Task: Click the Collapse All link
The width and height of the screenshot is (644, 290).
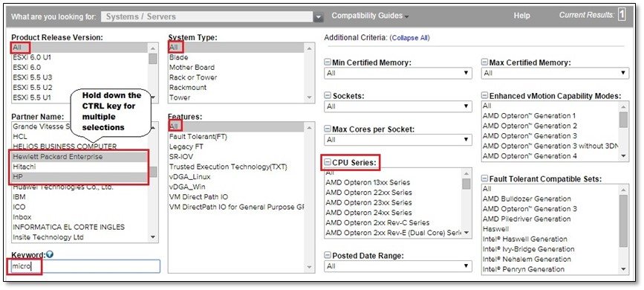Action: (x=410, y=38)
